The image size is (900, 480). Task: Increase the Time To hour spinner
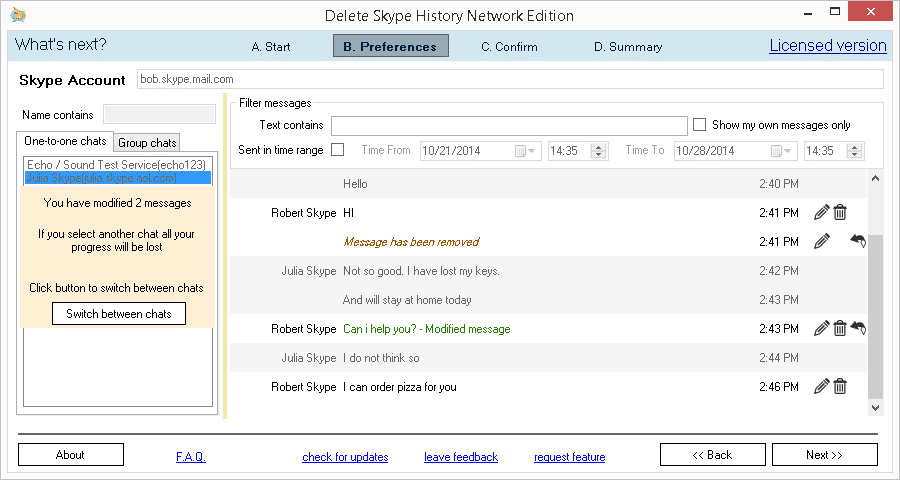point(855,147)
